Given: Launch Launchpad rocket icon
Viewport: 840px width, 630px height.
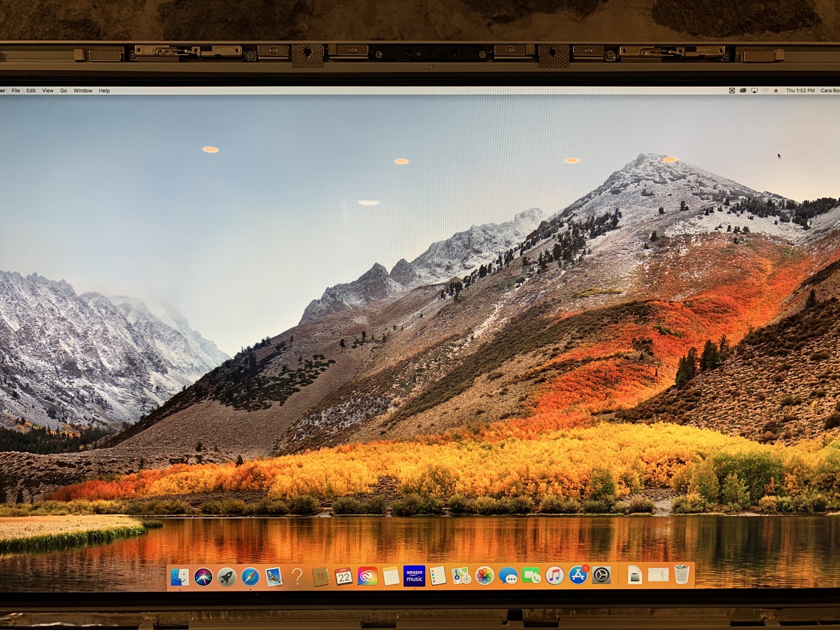Looking at the screenshot, I should [227, 577].
